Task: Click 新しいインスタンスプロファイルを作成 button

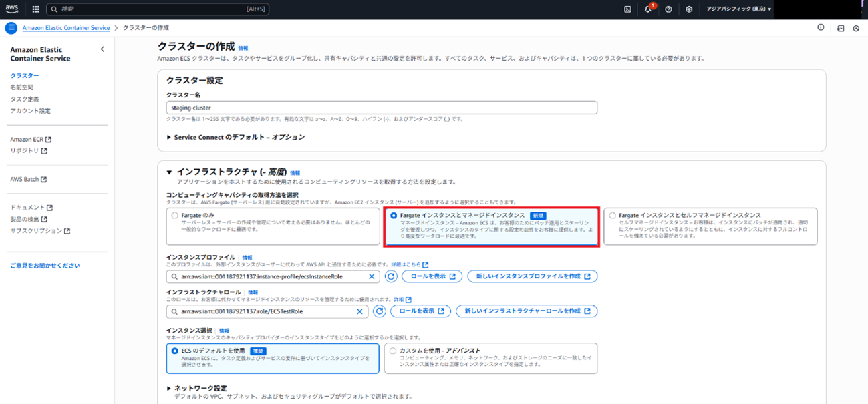Action: pyautogui.click(x=532, y=276)
